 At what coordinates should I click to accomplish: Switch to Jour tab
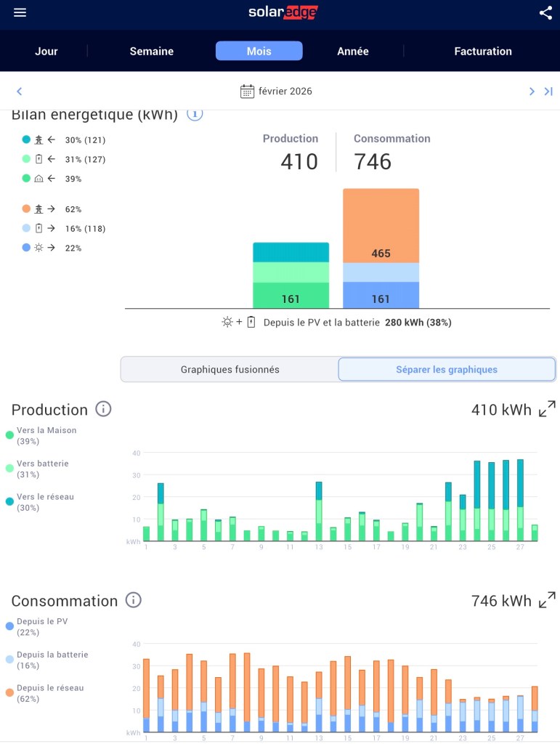pos(46,51)
